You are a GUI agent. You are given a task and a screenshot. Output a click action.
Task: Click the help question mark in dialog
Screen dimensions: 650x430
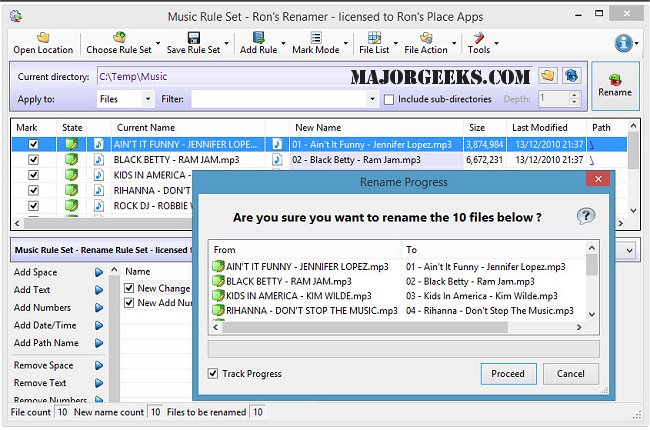586,216
